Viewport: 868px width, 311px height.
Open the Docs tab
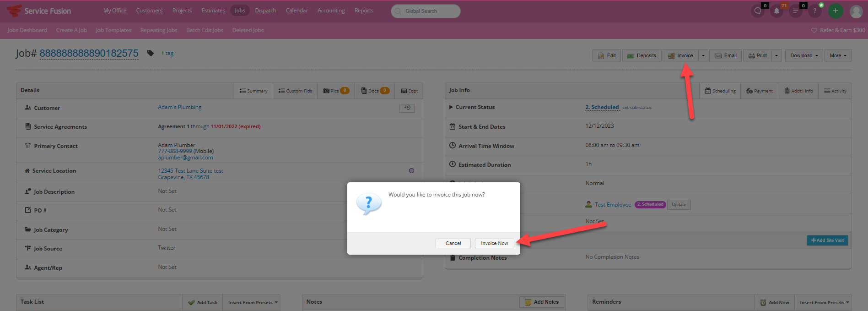click(x=375, y=91)
